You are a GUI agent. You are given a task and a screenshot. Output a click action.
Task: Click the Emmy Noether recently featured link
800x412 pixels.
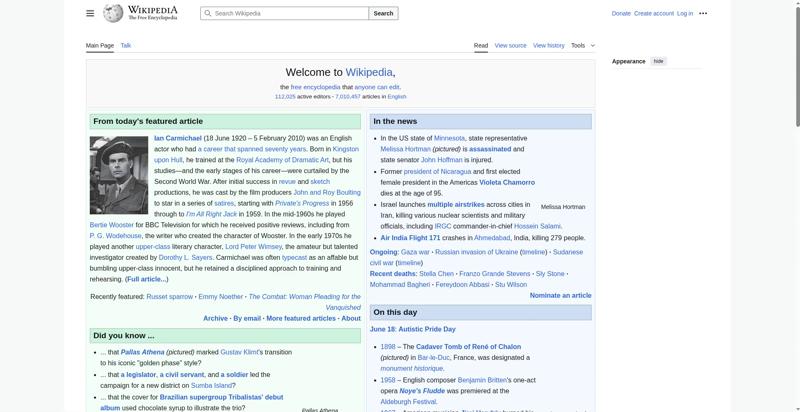point(220,296)
